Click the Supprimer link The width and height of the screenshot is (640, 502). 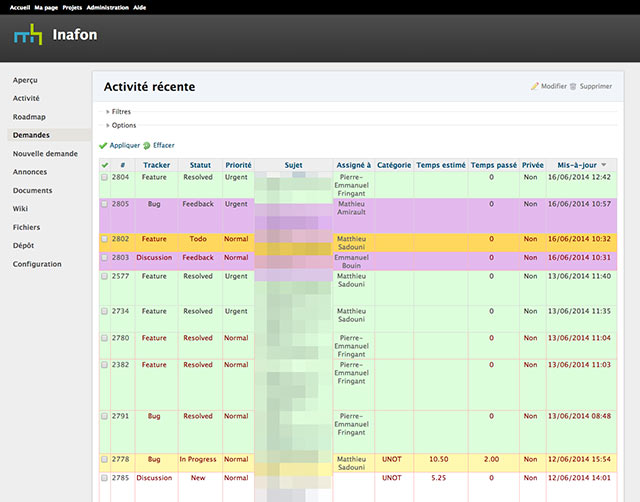point(596,86)
